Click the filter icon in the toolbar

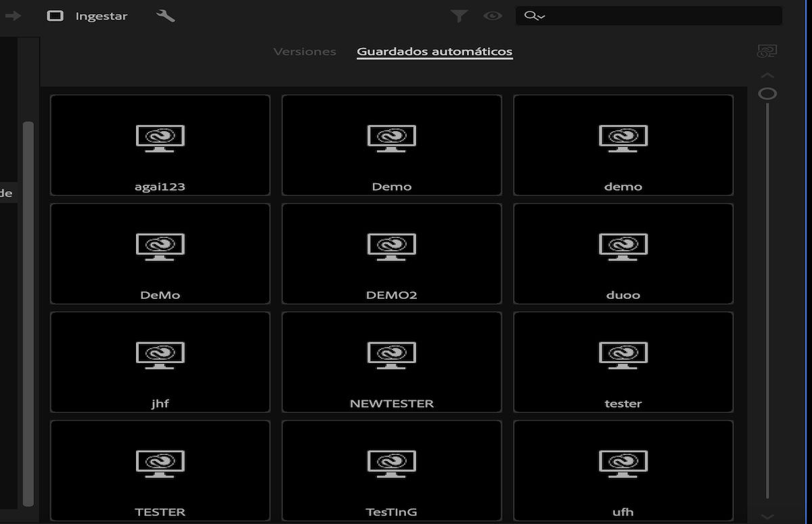[x=459, y=16]
